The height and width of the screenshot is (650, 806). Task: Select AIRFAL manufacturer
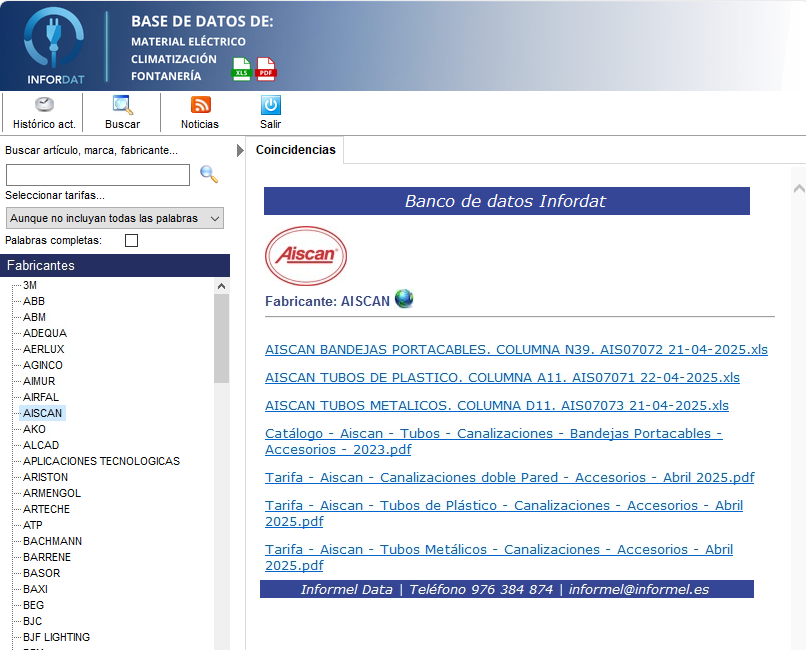click(x=41, y=397)
